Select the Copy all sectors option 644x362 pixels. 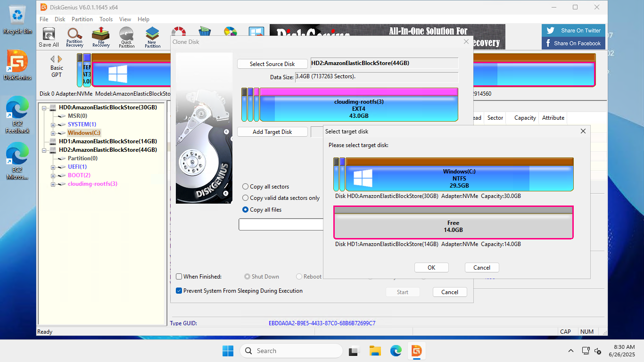tap(245, 187)
